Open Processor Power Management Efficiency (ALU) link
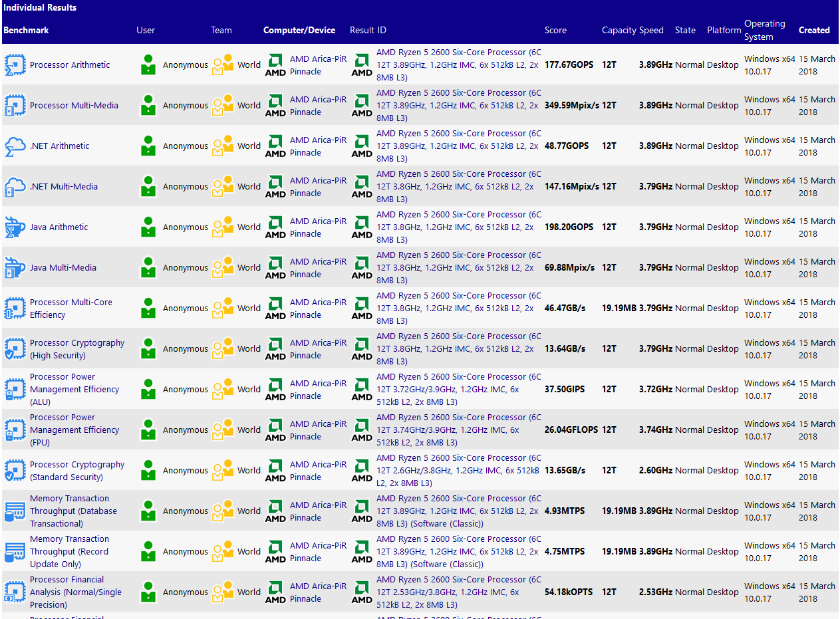This screenshot has height=619, width=840. (x=74, y=390)
